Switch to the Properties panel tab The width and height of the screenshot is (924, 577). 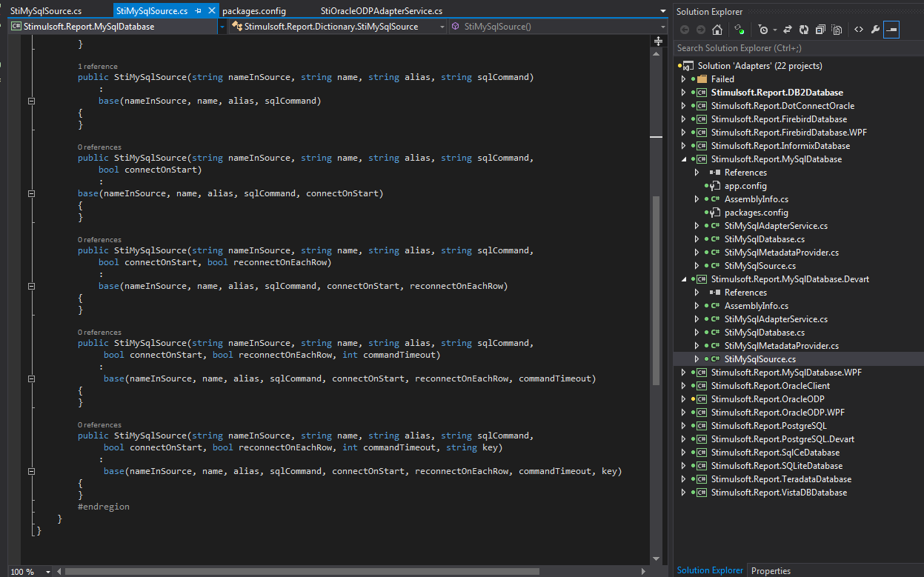(x=771, y=570)
